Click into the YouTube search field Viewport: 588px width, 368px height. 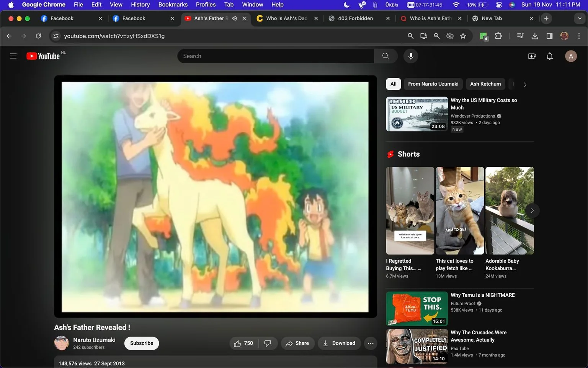(276, 56)
